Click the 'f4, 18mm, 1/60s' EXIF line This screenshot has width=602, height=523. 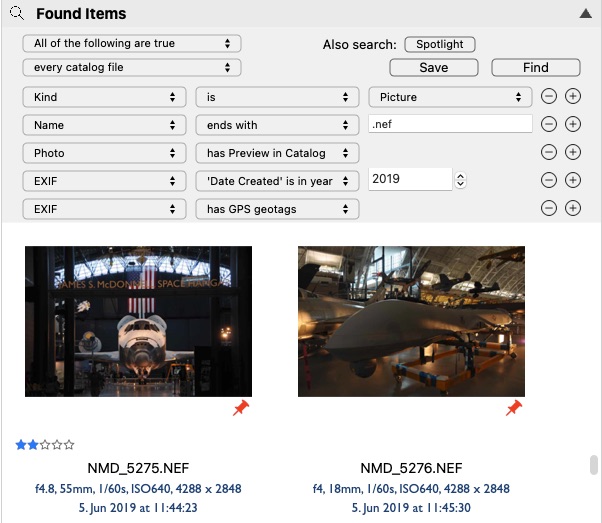point(411,489)
